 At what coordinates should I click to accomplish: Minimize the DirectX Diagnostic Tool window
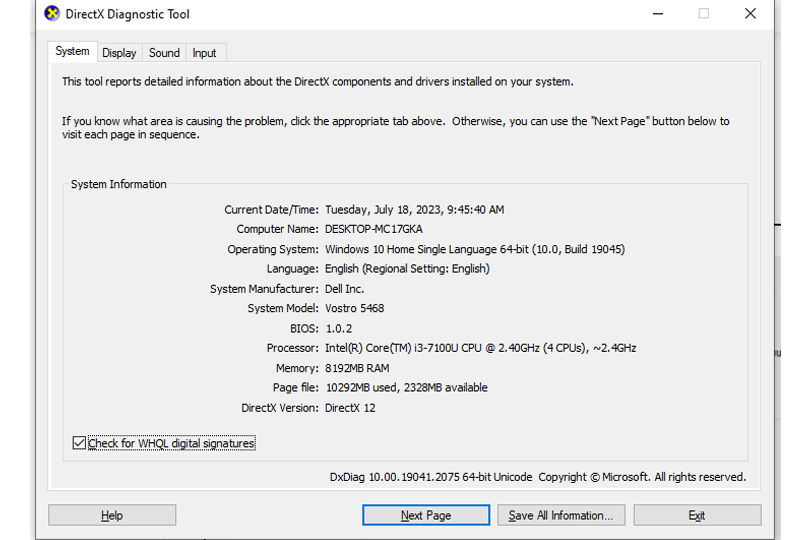click(x=658, y=14)
